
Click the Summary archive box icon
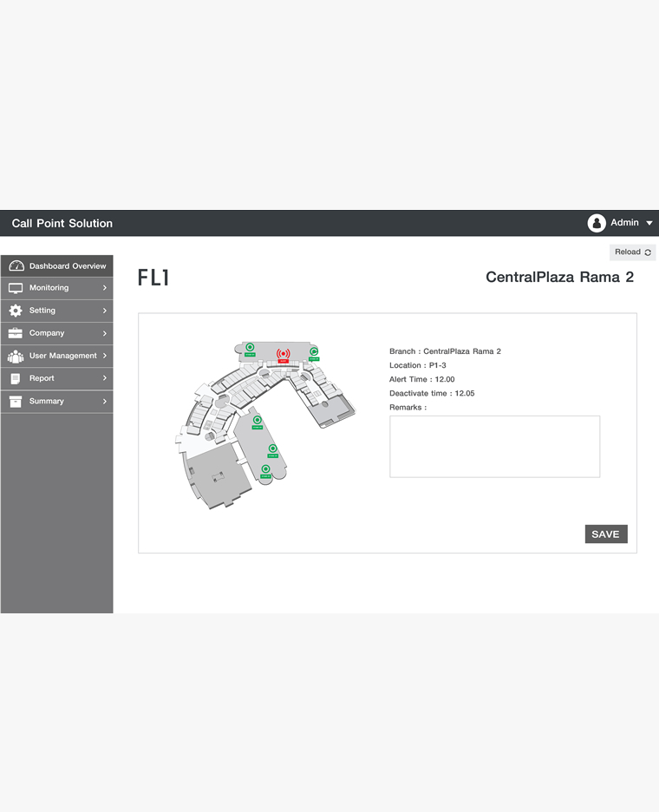click(16, 402)
